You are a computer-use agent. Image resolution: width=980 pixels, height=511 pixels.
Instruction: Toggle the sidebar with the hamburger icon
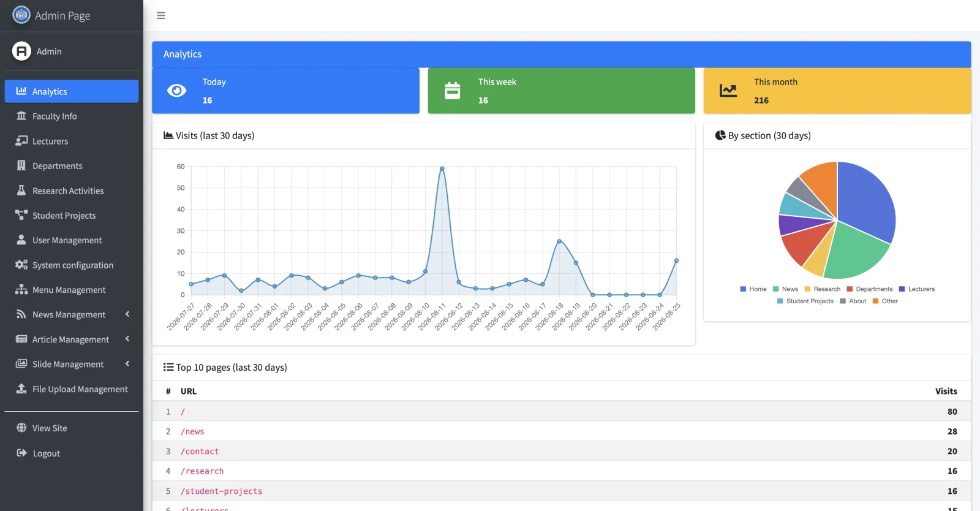(161, 15)
